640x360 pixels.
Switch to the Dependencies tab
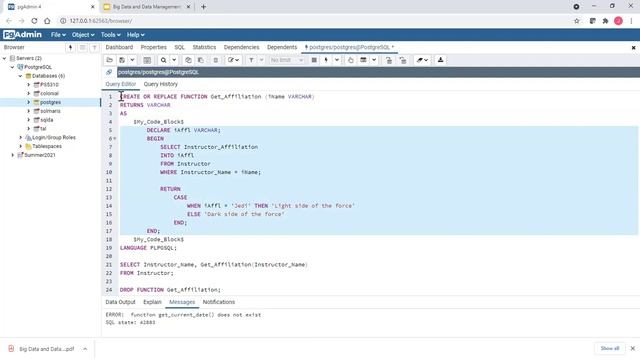241,47
